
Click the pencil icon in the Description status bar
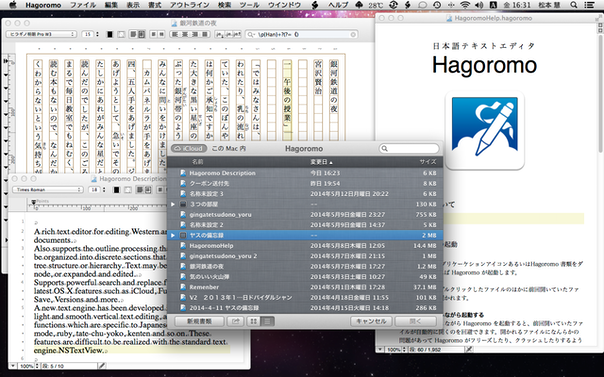101,366
